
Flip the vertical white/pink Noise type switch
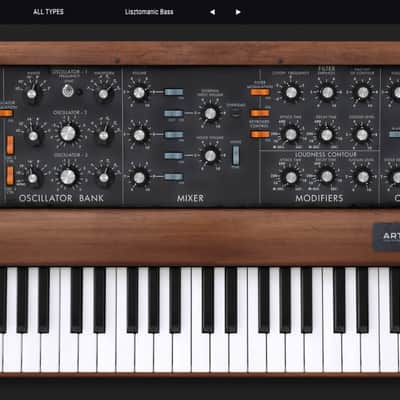click(236, 155)
